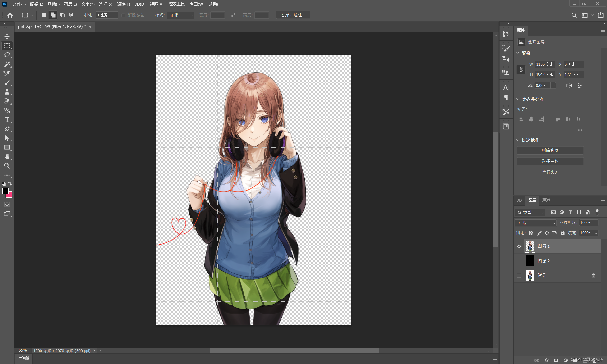Screen dimensions: 607x364
Task: Click the Home icon in options bar
Action: 10,15
